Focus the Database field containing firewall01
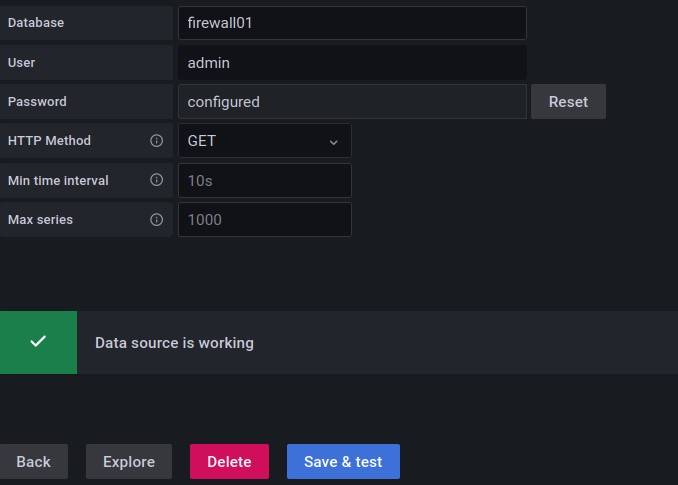678x485 pixels. tap(351, 23)
